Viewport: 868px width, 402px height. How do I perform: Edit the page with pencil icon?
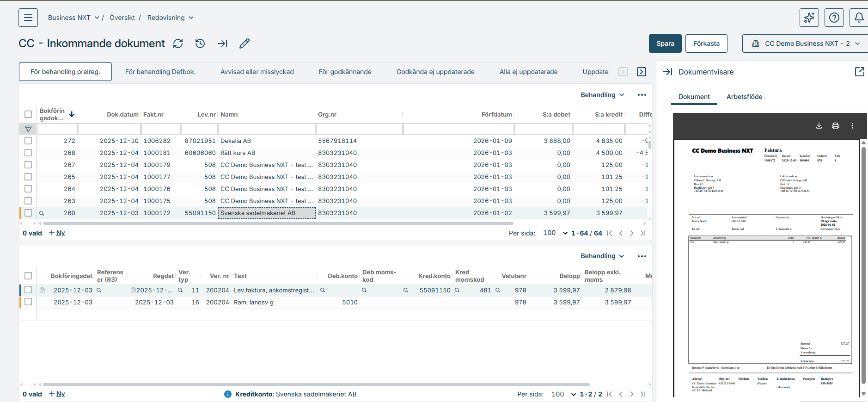pos(245,43)
